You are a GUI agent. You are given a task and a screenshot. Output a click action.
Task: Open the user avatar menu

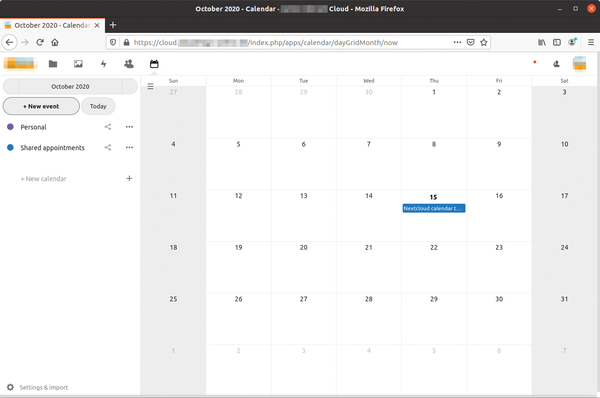[x=579, y=64]
